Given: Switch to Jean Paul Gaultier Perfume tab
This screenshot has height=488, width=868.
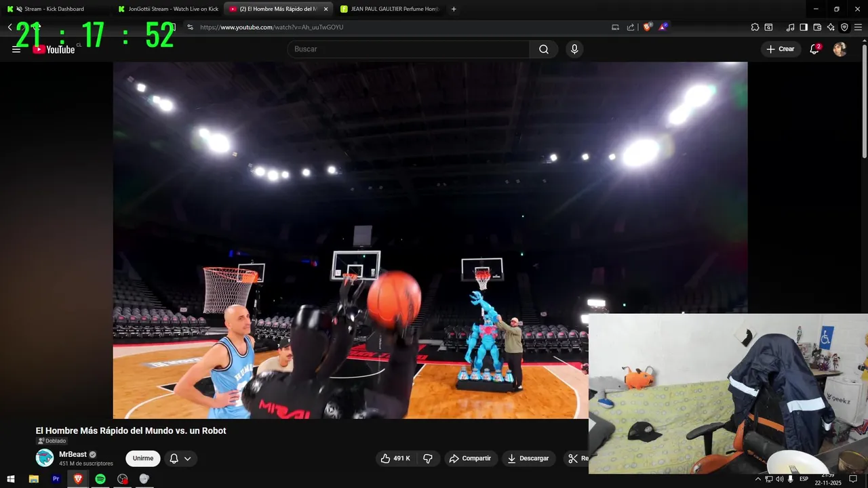Looking at the screenshot, I should click(390, 9).
